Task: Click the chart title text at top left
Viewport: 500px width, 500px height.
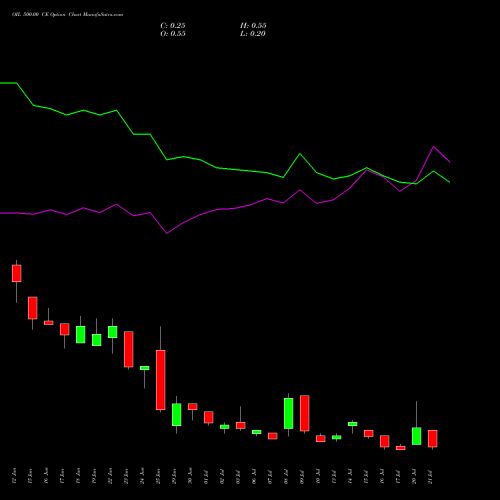Action: coord(67,15)
